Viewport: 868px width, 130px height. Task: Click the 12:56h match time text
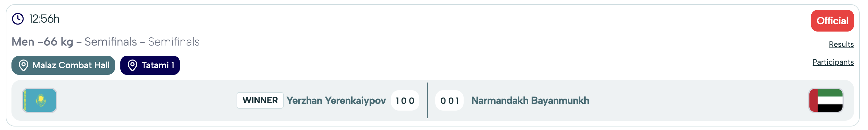click(45, 19)
